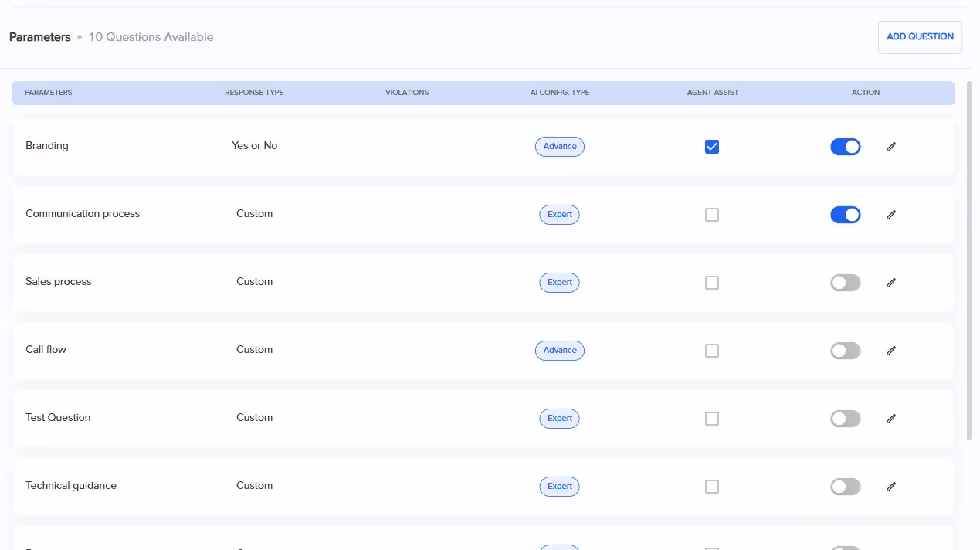Check Agent Assist for Communication process
The height and width of the screenshot is (550, 980).
coord(712,215)
